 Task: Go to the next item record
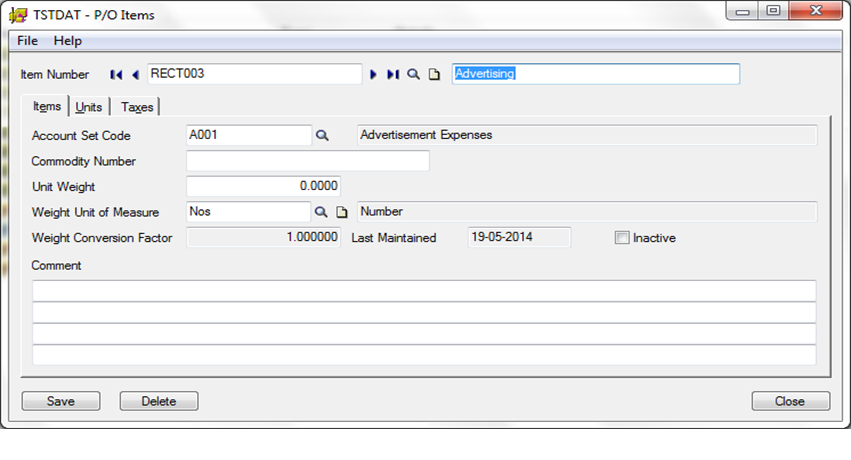pos(373,74)
